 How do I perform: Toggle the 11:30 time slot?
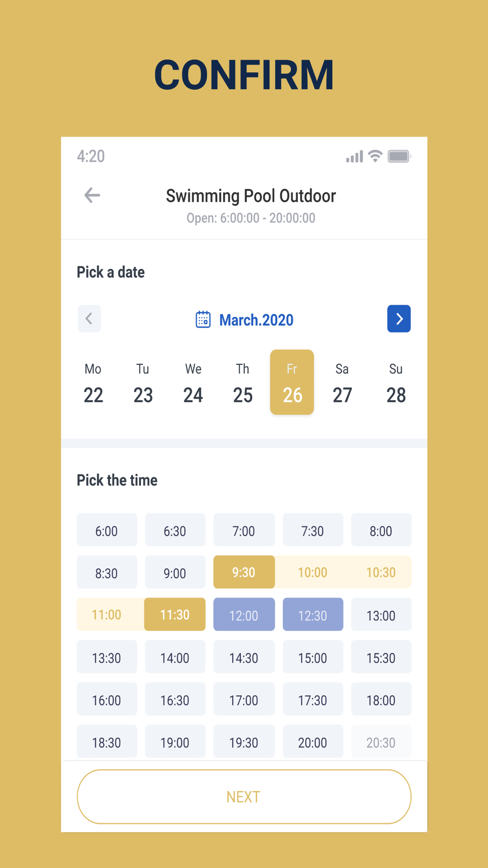[x=175, y=615]
